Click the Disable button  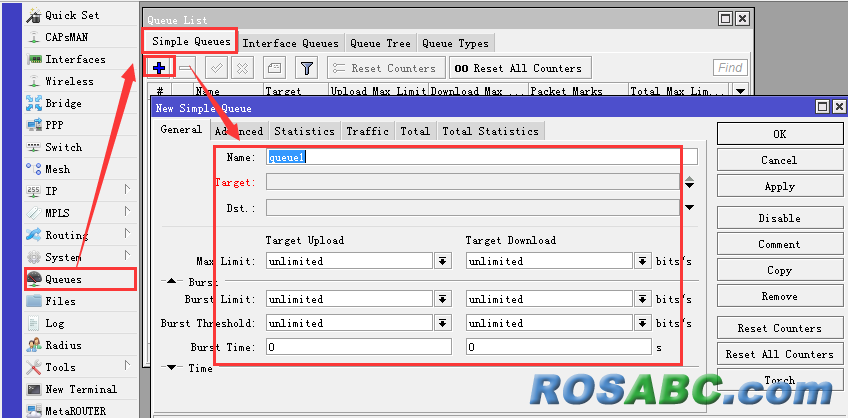(779, 218)
